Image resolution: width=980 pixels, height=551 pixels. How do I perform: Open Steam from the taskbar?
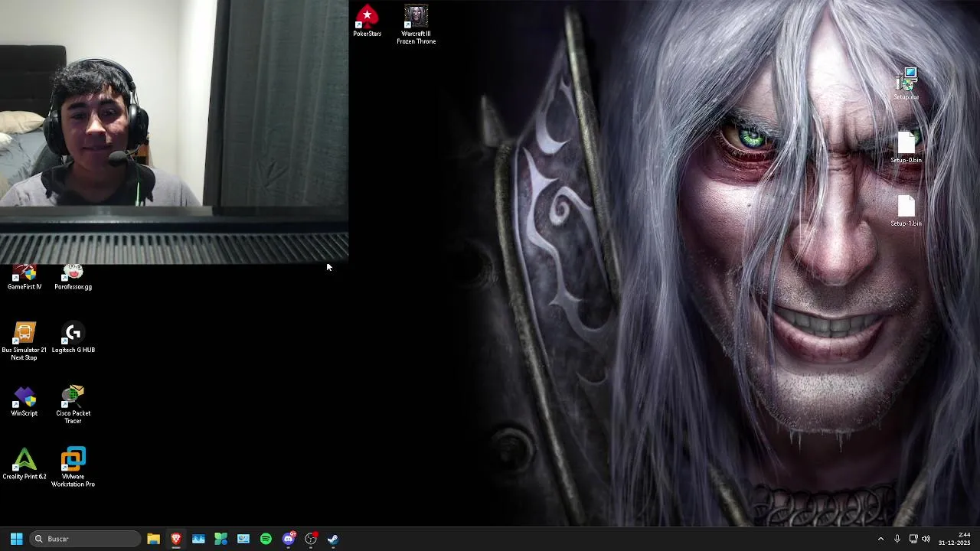(333, 539)
